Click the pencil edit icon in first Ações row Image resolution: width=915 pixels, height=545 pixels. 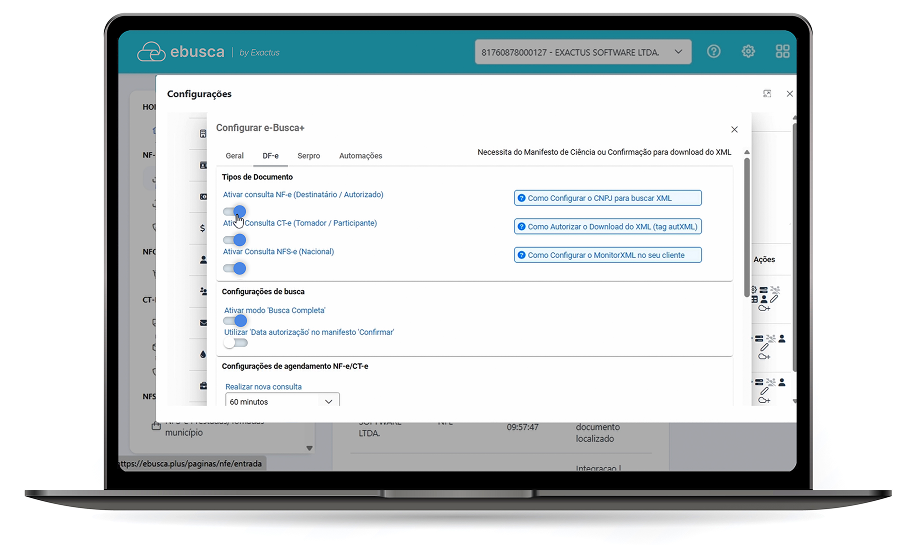coord(774,299)
